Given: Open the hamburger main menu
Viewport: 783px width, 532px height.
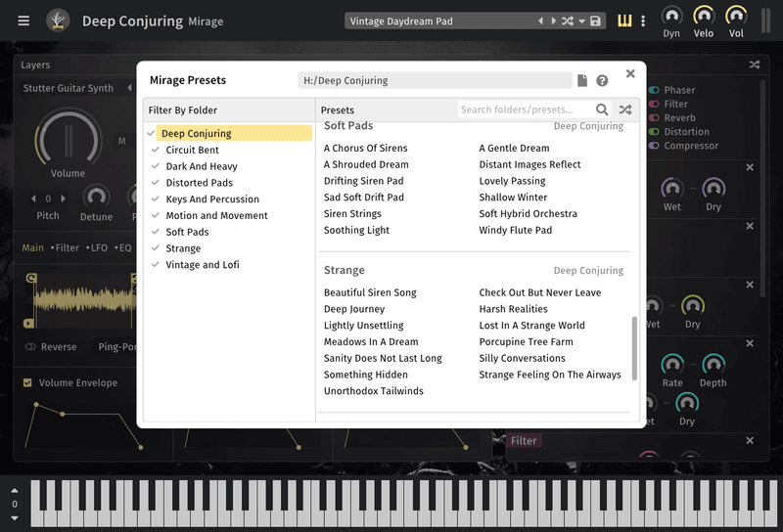Looking at the screenshot, I should (x=23, y=21).
